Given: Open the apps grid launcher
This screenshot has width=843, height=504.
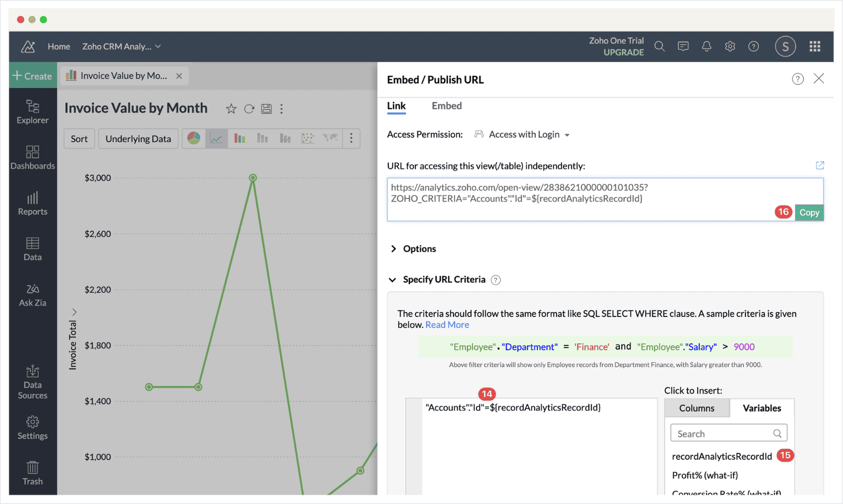Looking at the screenshot, I should 815,46.
